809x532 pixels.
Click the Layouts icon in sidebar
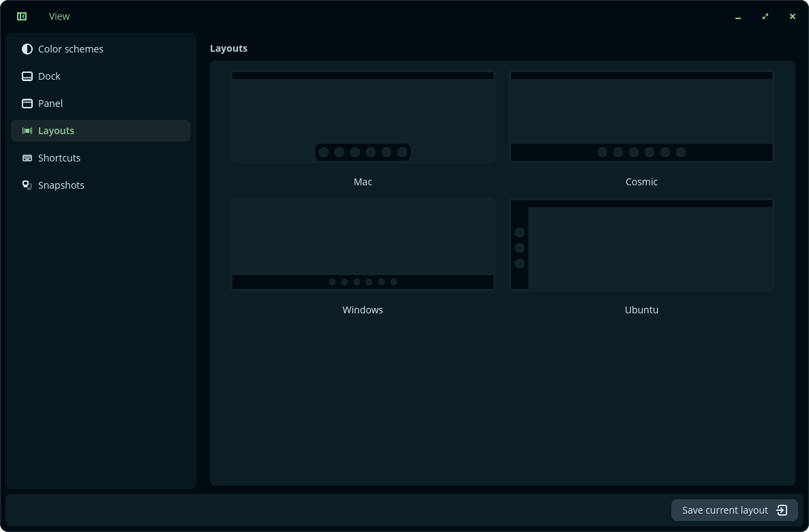(x=27, y=131)
